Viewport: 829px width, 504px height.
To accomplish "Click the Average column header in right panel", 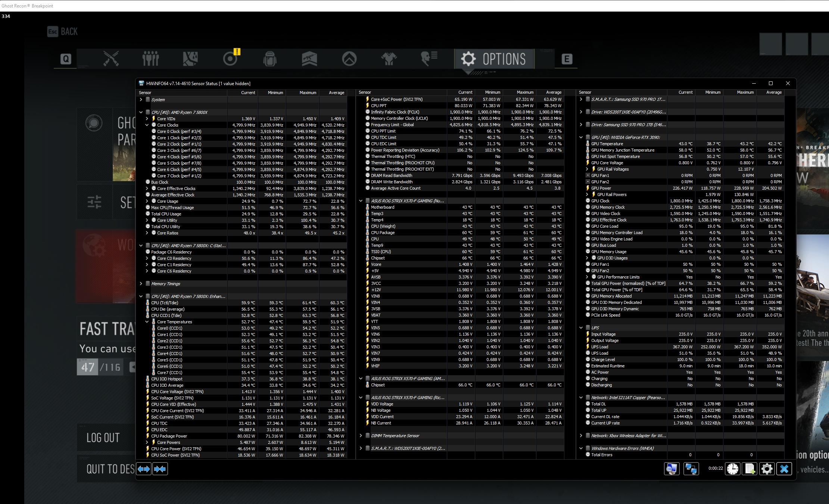I will pos(770,92).
